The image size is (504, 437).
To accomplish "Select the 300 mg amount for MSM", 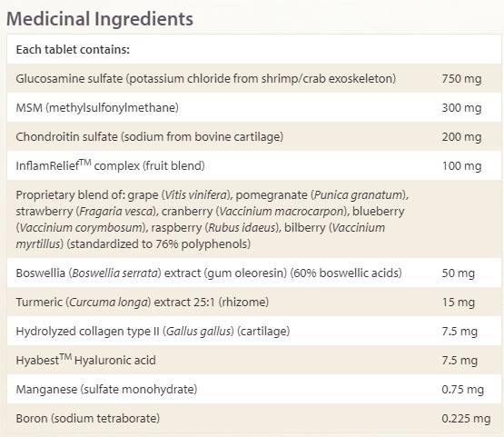I will click(461, 108).
